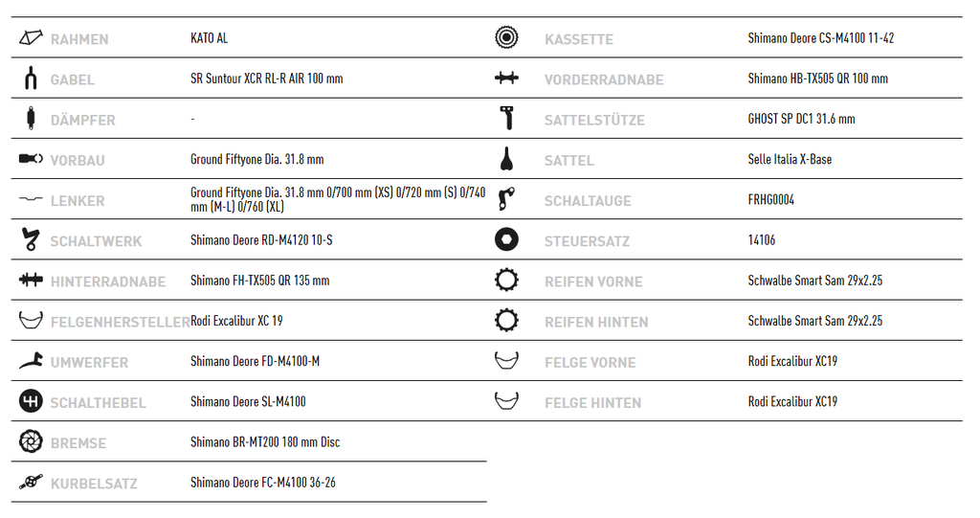Click the headset icon beside STEUERSATZ
Screen dimensions: 980x518
coord(506,239)
